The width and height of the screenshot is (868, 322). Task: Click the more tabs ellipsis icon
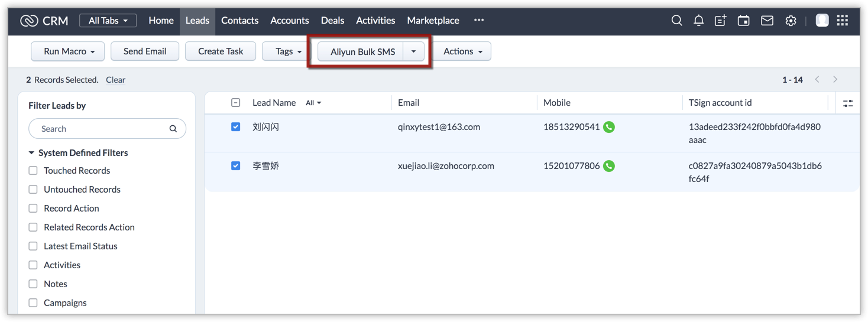tap(479, 20)
